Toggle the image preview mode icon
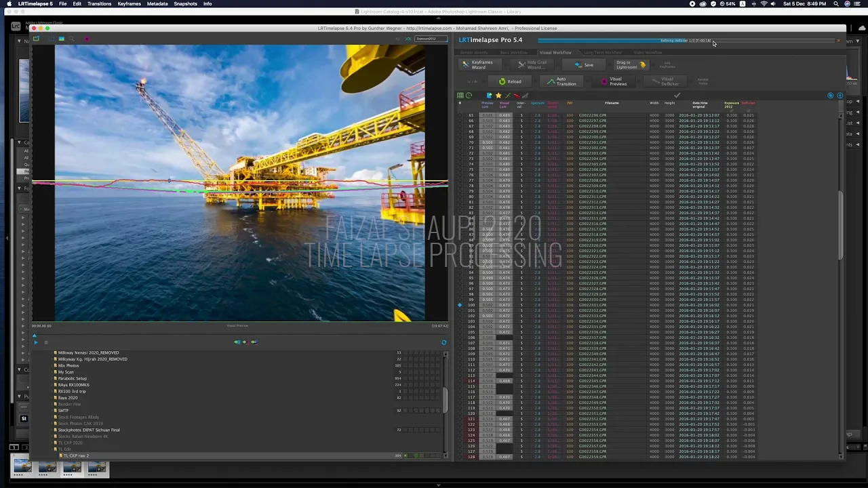The image size is (868, 488). tap(61, 39)
